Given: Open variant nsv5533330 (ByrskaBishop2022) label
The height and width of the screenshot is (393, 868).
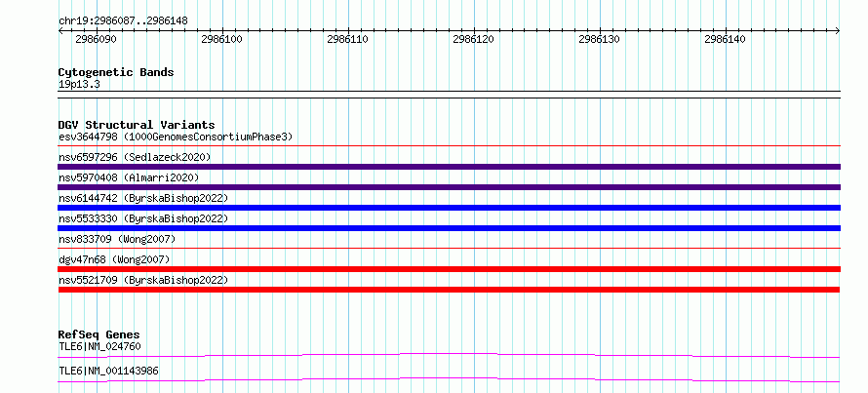Looking at the screenshot, I should coord(143,218).
